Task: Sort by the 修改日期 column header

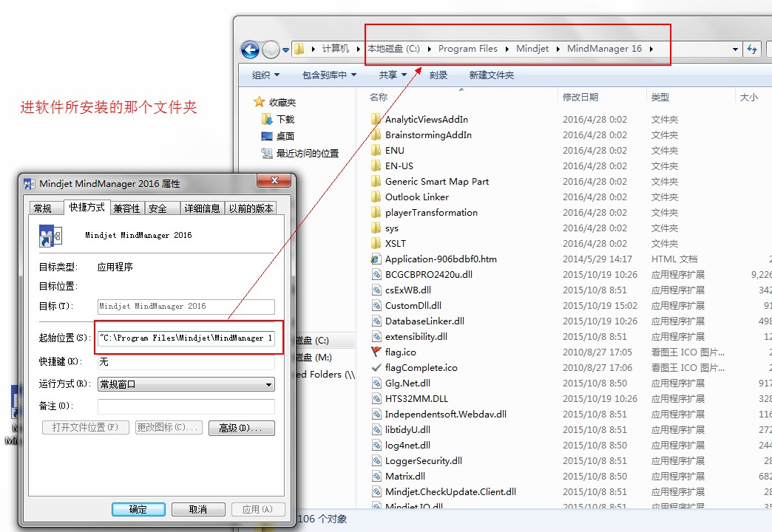Action: [580, 97]
